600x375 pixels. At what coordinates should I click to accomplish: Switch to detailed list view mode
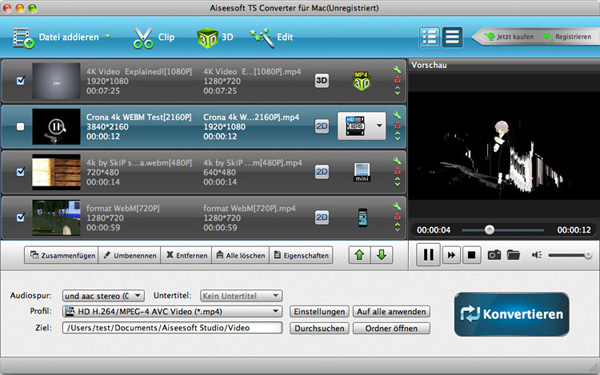coord(429,37)
